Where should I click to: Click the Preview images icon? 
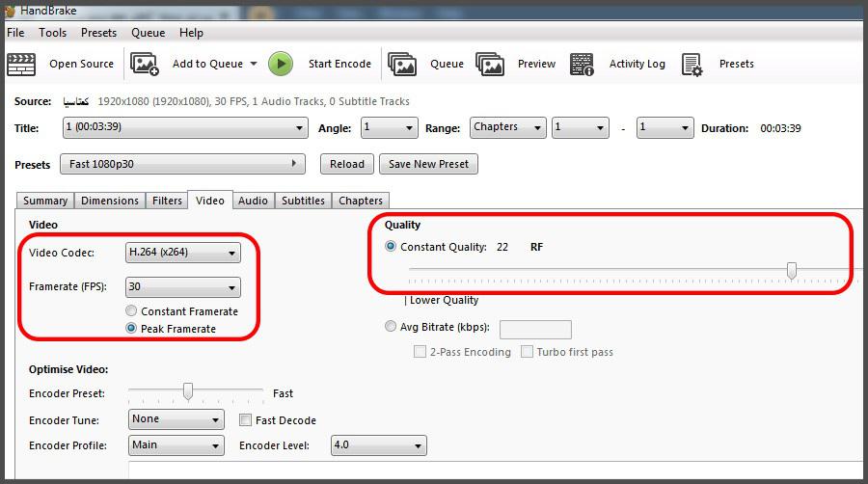(x=490, y=65)
